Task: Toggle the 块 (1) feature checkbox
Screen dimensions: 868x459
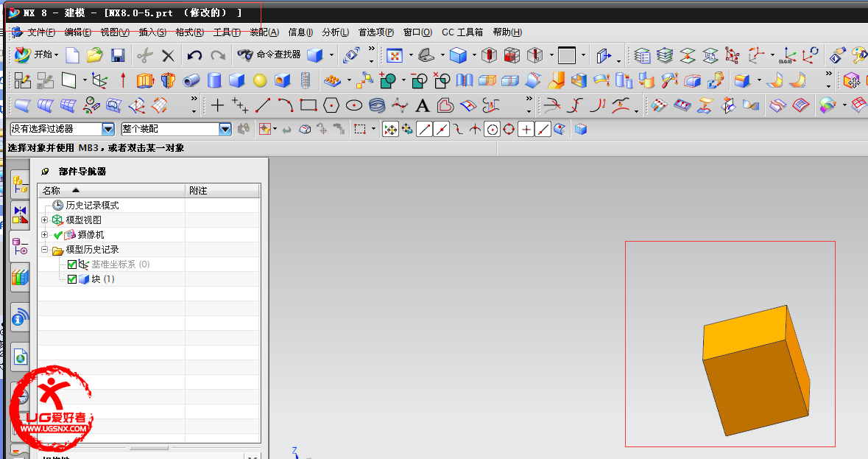Action: pyautogui.click(x=72, y=279)
